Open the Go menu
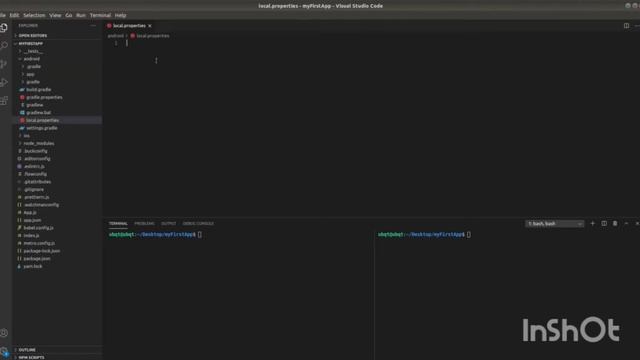 (x=69, y=15)
